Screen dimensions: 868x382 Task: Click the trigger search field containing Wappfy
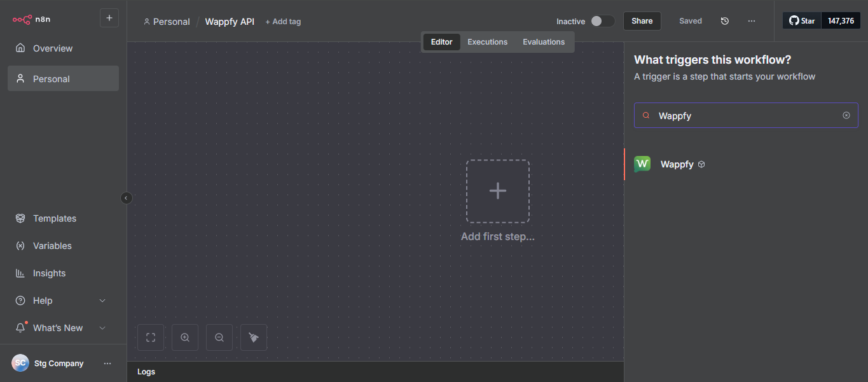(746, 115)
